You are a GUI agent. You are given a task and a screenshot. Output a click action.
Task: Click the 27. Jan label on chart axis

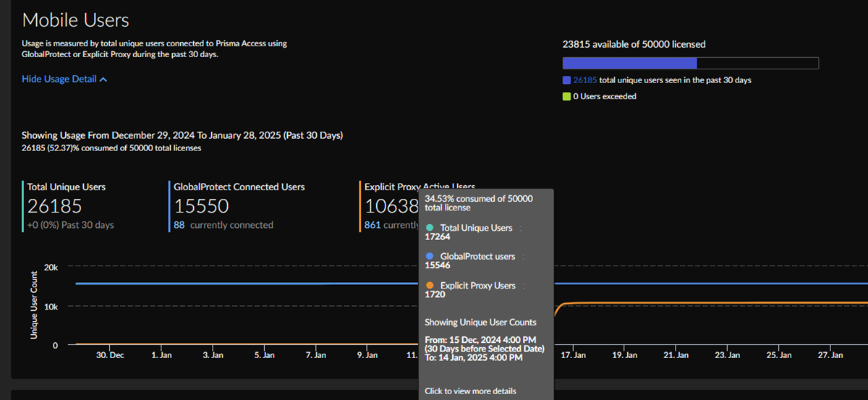tap(830, 355)
